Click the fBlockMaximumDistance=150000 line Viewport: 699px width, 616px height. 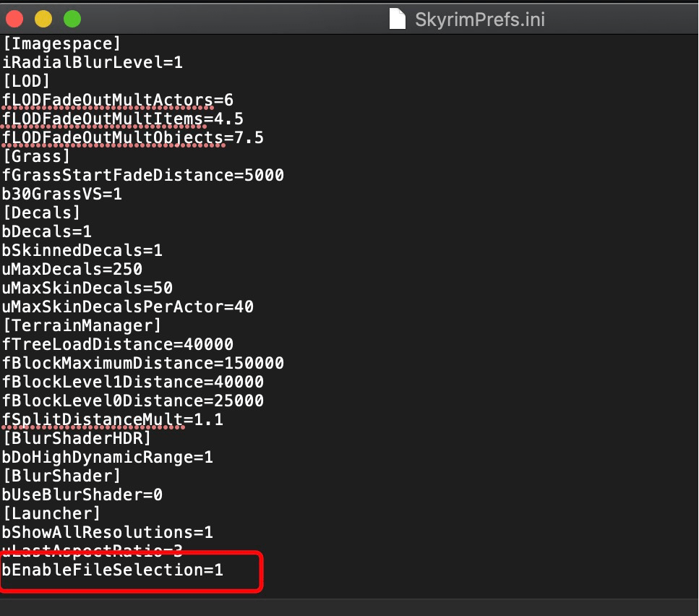[143, 363]
